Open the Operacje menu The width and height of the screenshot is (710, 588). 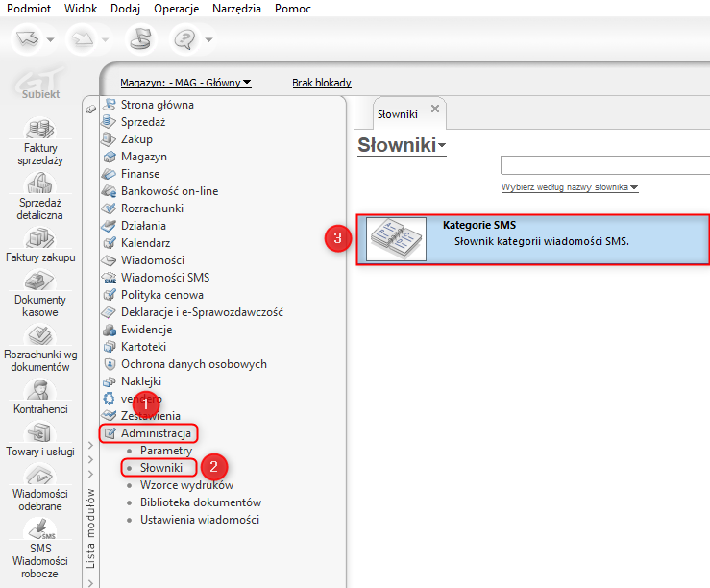coord(176,8)
